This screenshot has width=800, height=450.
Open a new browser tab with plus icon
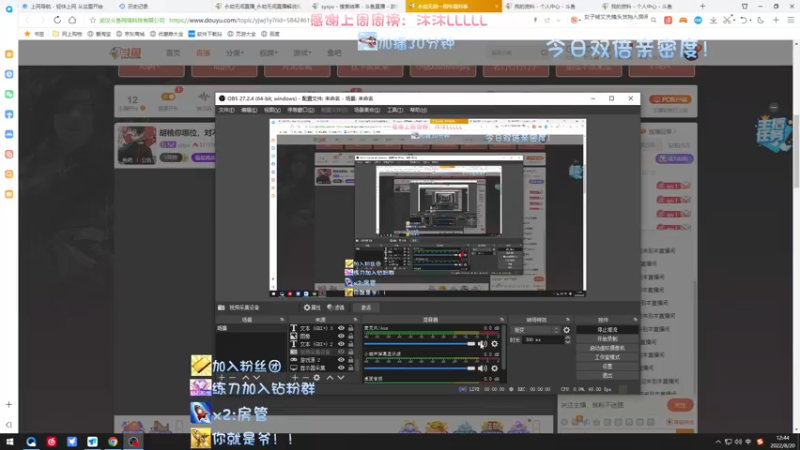click(703, 6)
